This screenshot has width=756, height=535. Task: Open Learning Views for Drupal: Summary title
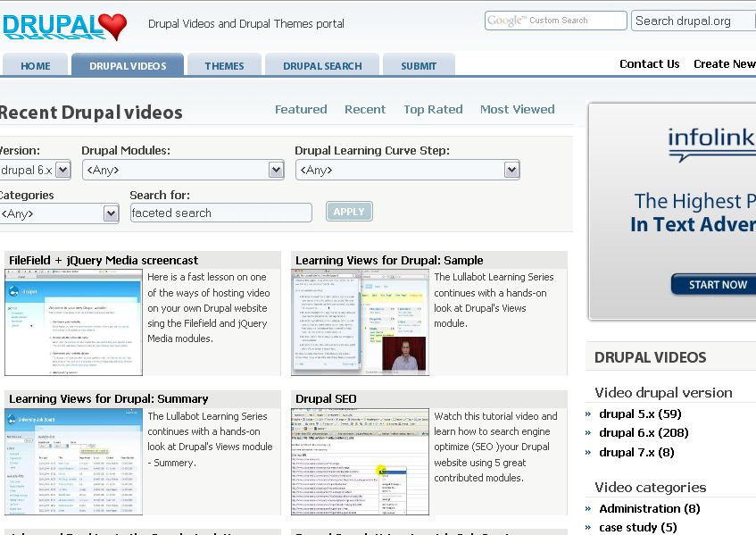pyautogui.click(x=109, y=399)
